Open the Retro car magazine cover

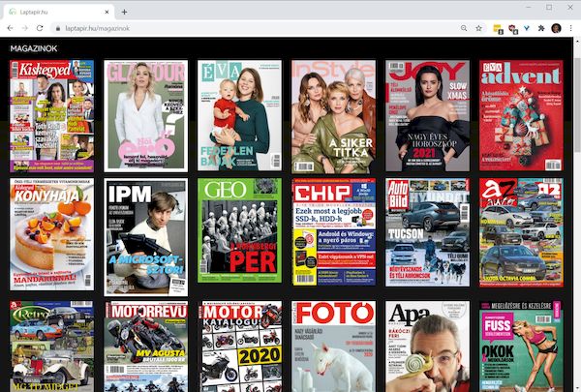(x=52, y=347)
